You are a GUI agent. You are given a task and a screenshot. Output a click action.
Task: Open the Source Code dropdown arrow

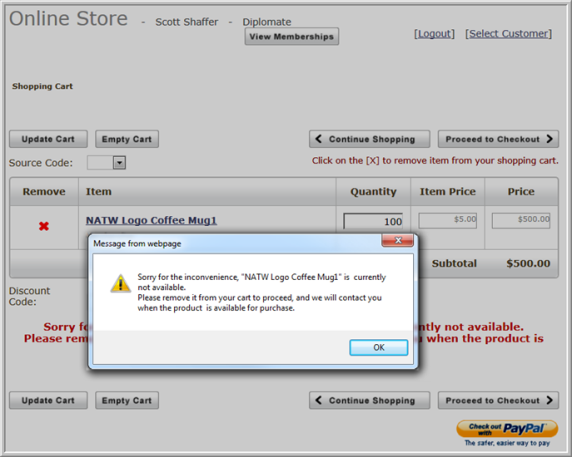coord(119,163)
